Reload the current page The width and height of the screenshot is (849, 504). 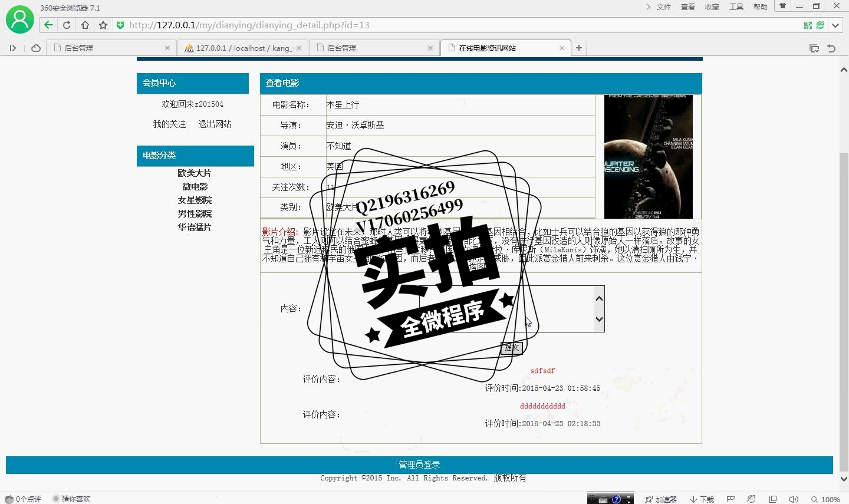click(67, 25)
